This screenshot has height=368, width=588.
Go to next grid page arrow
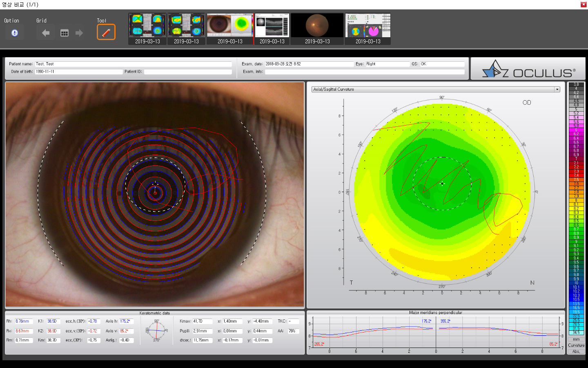click(x=79, y=33)
